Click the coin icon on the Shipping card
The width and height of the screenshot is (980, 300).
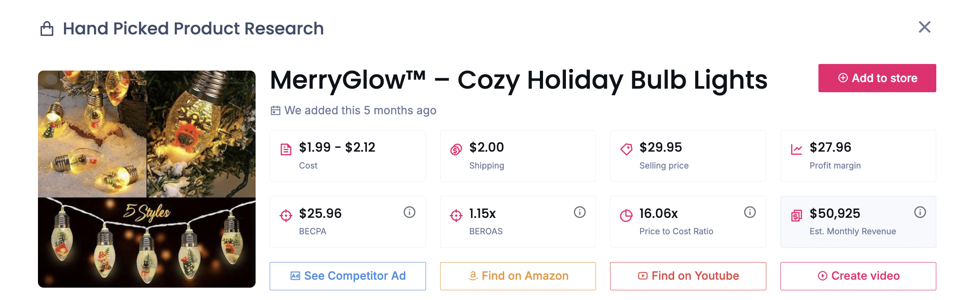tap(455, 149)
